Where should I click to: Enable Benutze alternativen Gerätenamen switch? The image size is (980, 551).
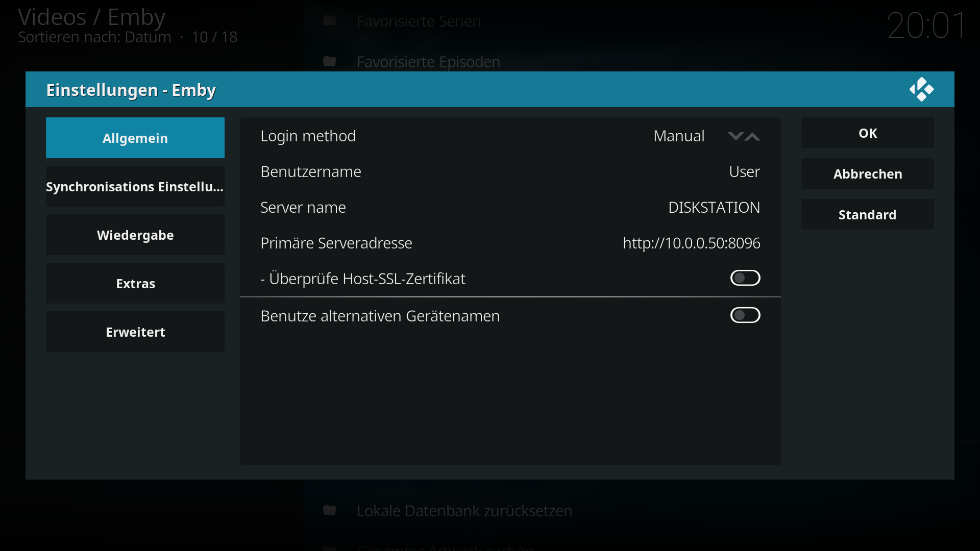coord(745,315)
